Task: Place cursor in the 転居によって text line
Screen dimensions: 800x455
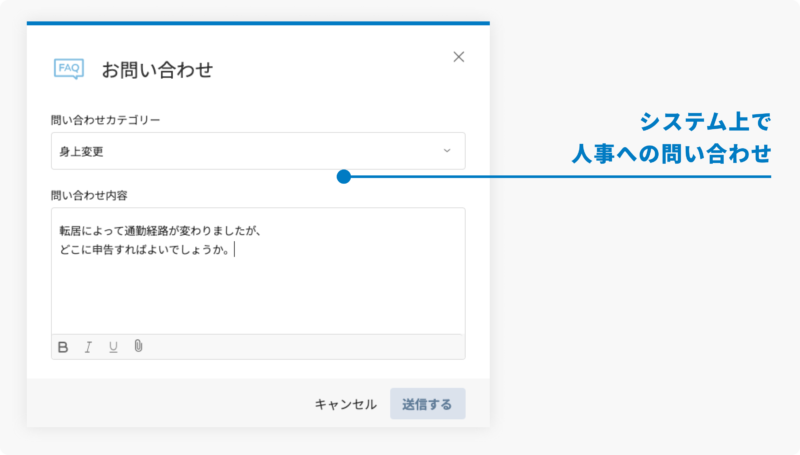Action: click(160, 231)
